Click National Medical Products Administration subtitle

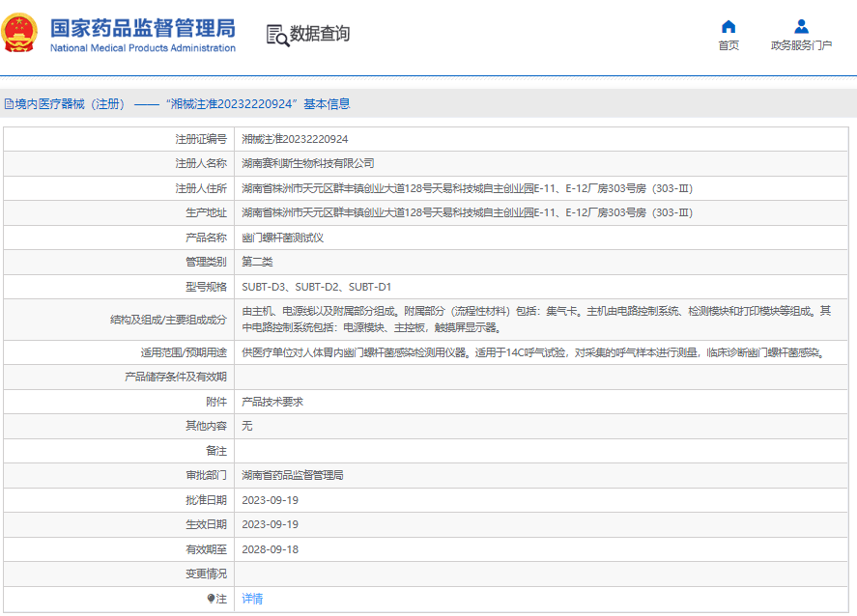coord(143,48)
